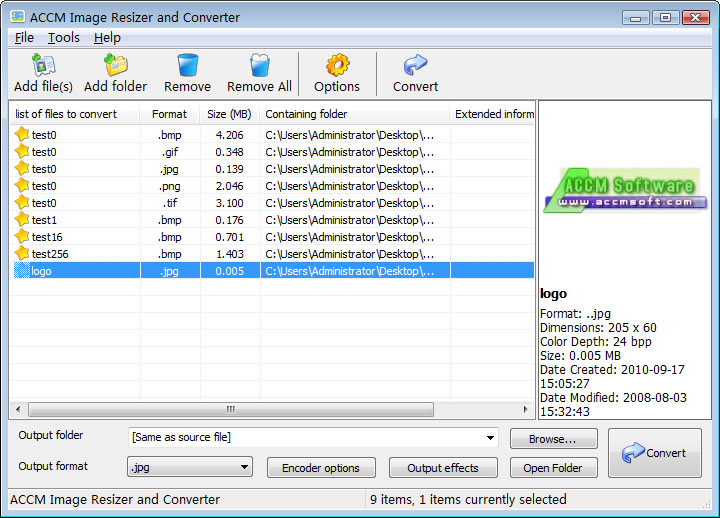The width and height of the screenshot is (720, 518).
Task: Click the 'Color Depth: 24 bpp' info text
Action: (596, 342)
